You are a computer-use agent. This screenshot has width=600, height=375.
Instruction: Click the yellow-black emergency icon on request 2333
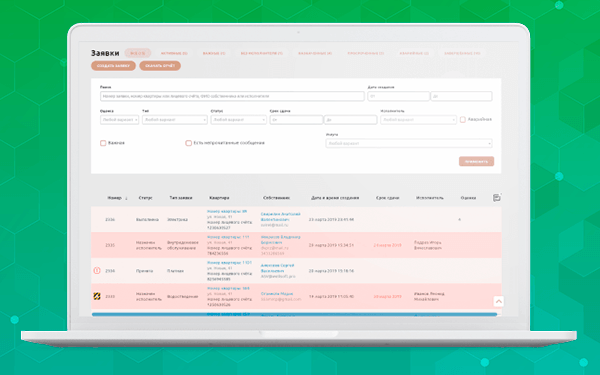[97, 296]
